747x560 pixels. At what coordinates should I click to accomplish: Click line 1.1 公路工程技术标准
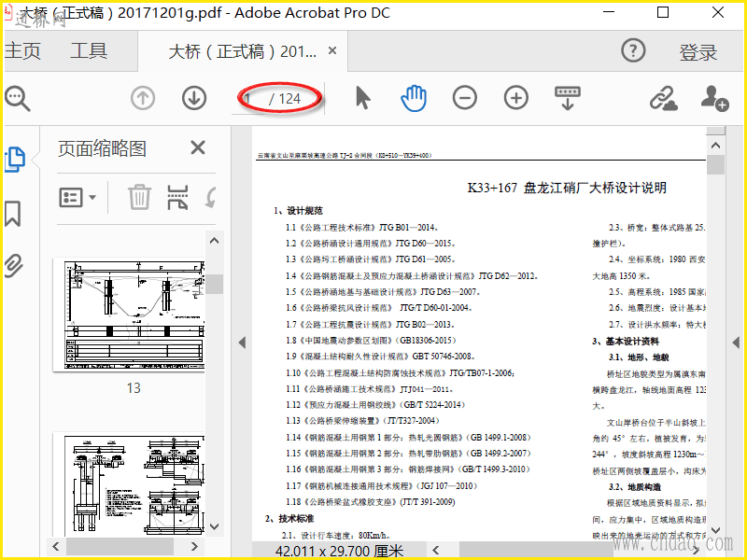point(362,228)
